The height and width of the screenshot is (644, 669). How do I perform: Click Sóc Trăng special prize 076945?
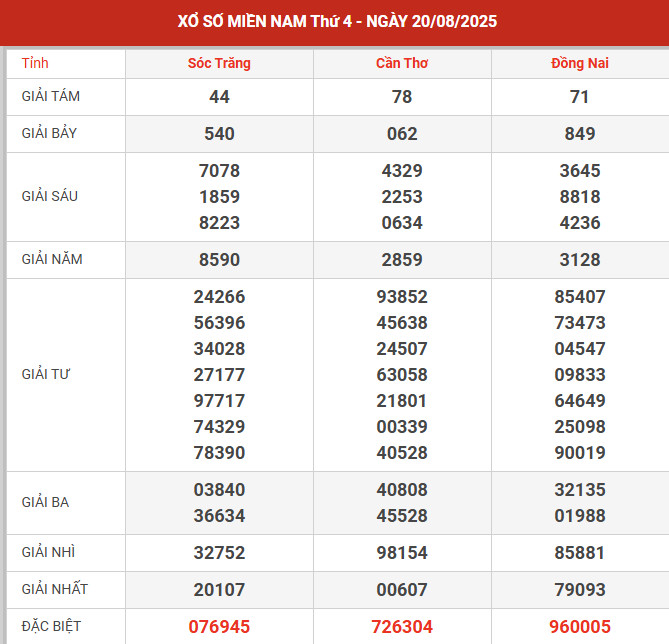pyautogui.click(x=219, y=627)
